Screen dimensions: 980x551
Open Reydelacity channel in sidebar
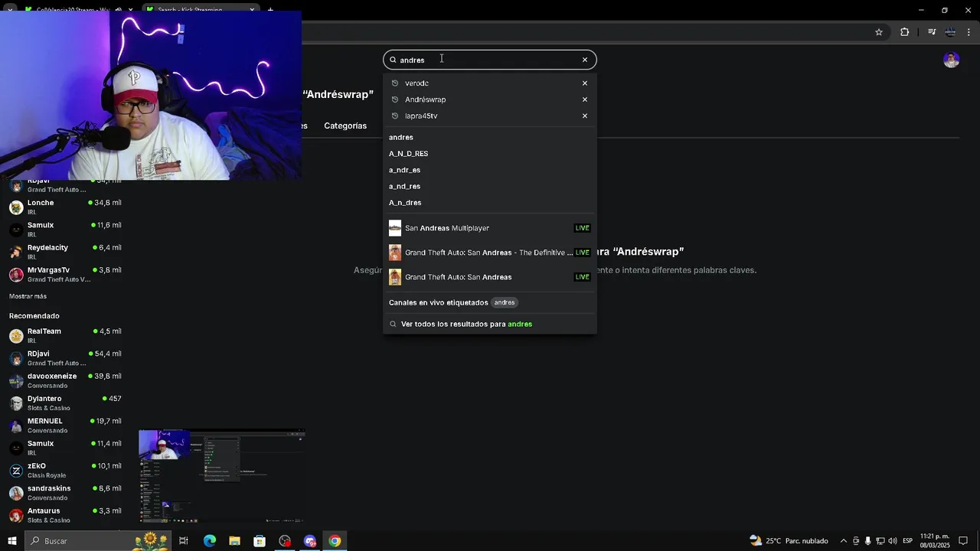[x=65, y=252]
